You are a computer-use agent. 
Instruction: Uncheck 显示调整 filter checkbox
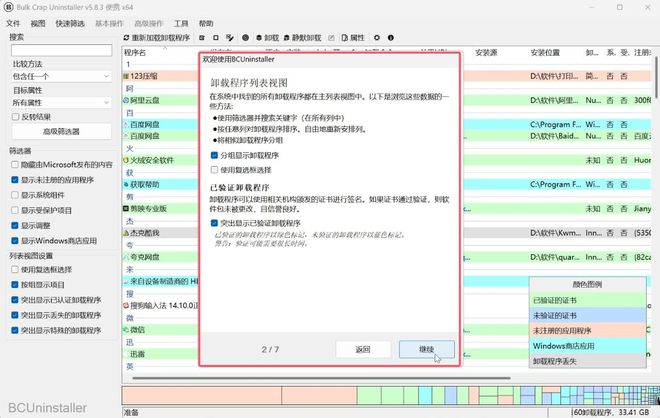15,226
